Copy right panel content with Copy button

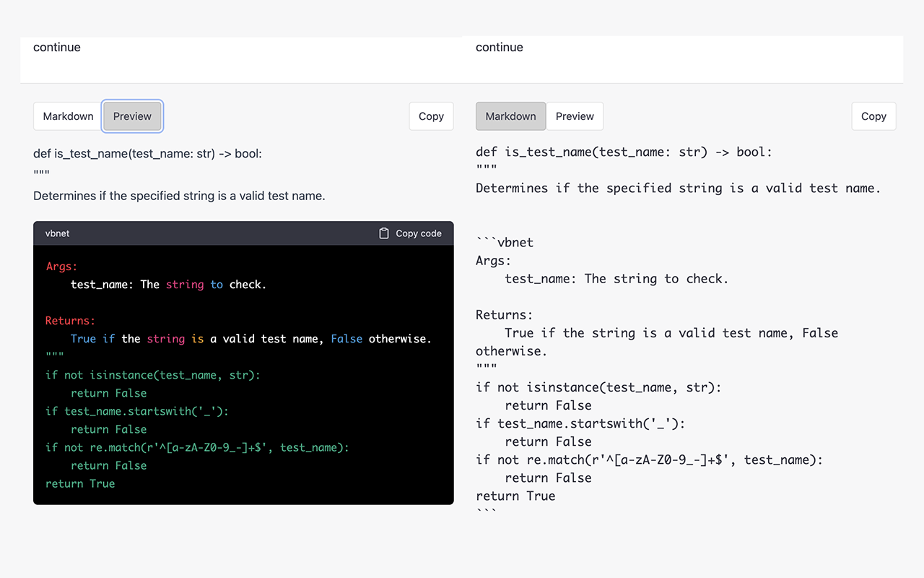tap(873, 116)
